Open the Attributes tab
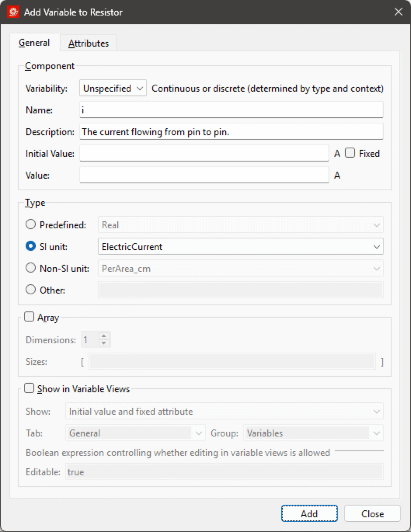Image resolution: width=411 pixels, height=532 pixels. click(x=89, y=43)
